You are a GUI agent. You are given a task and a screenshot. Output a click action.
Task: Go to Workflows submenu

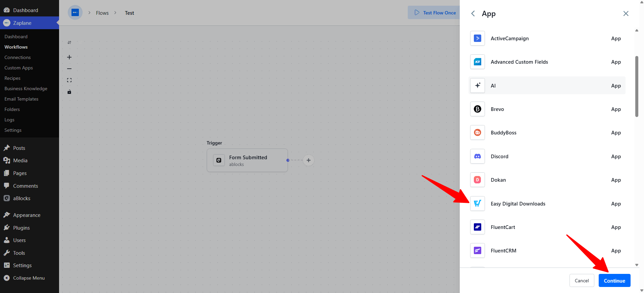tap(16, 47)
